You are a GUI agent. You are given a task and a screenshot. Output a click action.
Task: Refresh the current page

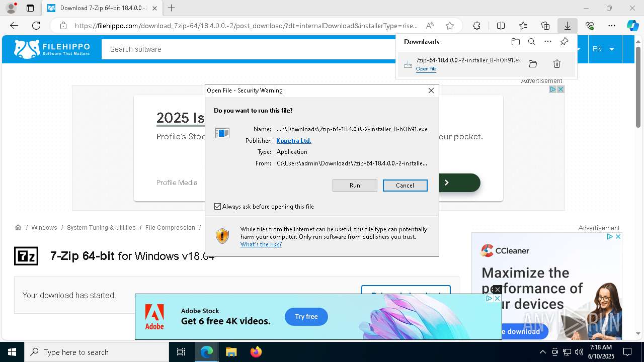tap(36, 26)
